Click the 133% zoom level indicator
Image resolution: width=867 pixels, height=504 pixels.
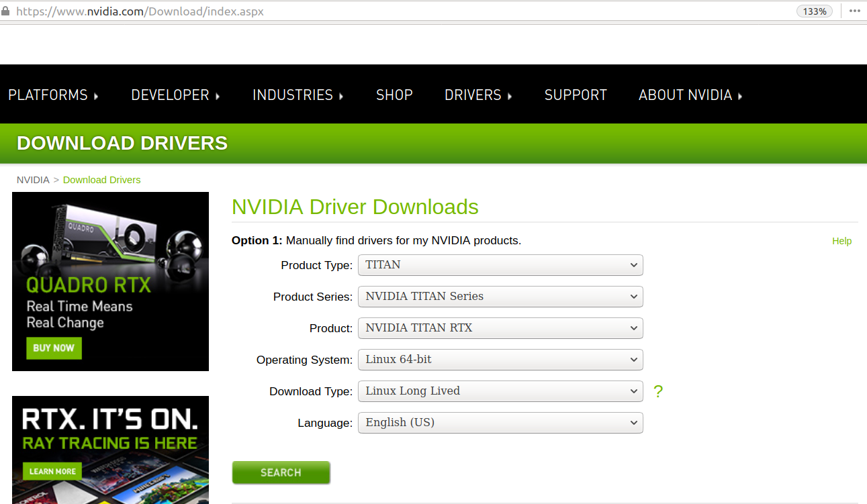coord(815,11)
